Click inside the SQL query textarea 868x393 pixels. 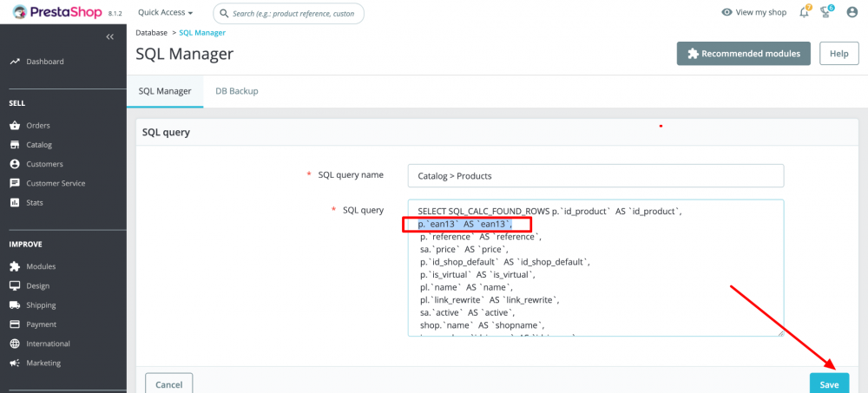pyautogui.click(x=595, y=268)
